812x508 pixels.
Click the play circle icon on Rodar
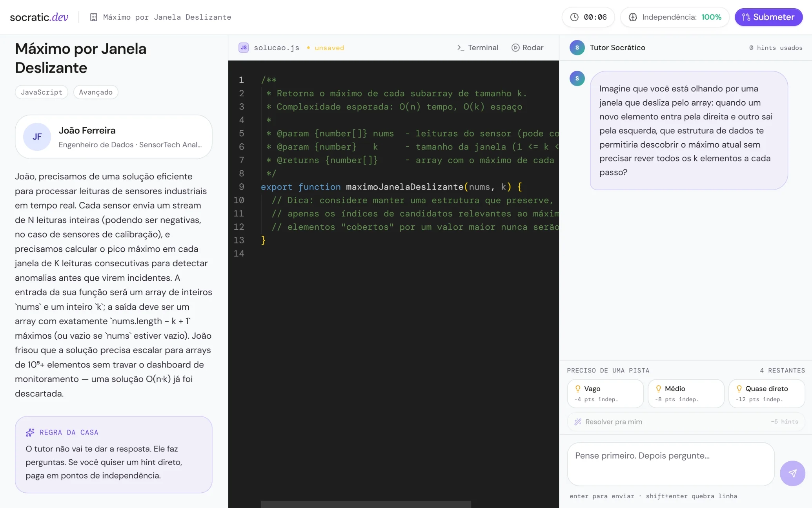pos(515,48)
